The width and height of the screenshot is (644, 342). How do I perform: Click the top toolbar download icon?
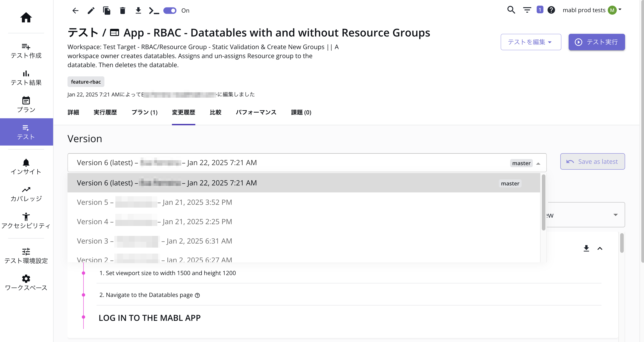(138, 11)
